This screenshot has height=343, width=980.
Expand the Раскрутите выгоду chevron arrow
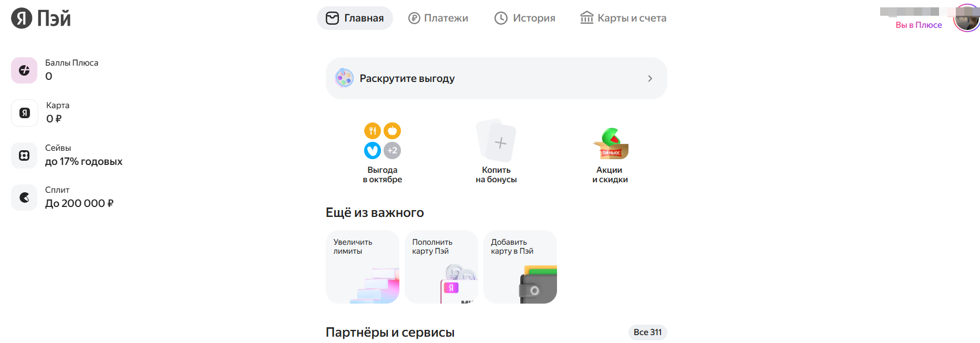[650, 78]
